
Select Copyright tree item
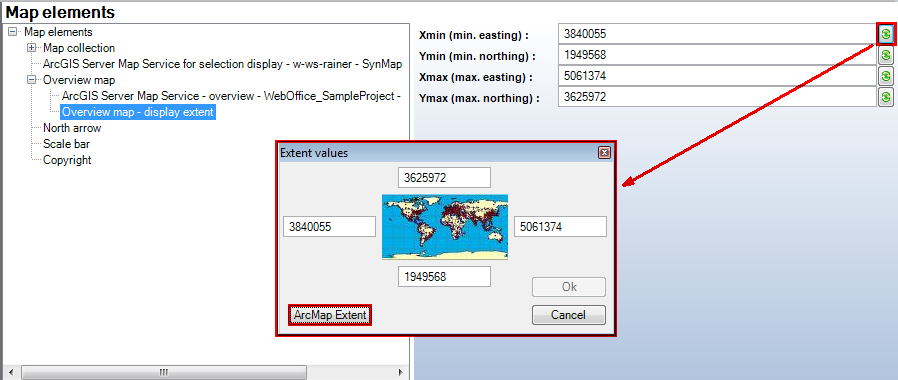67,160
